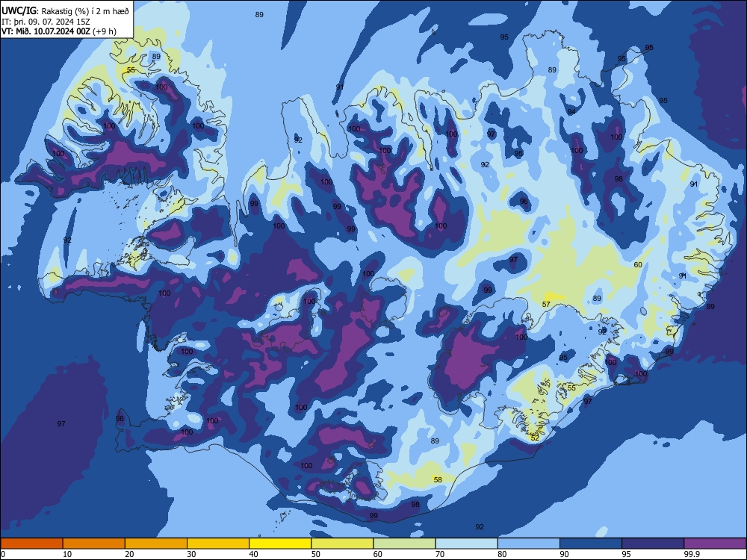Viewport: 747px width, 560px height.
Task: Select the legend swatch between 30 and 40
Action: point(218,544)
